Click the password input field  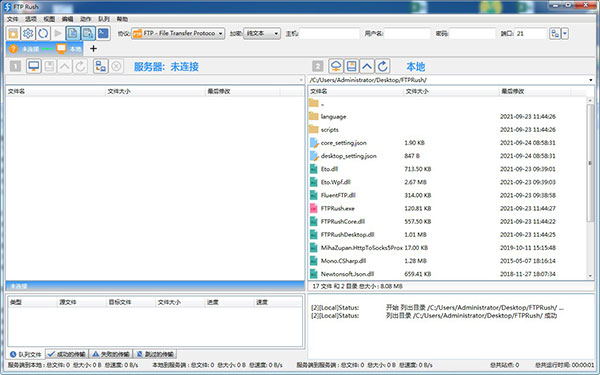[473, 34]
